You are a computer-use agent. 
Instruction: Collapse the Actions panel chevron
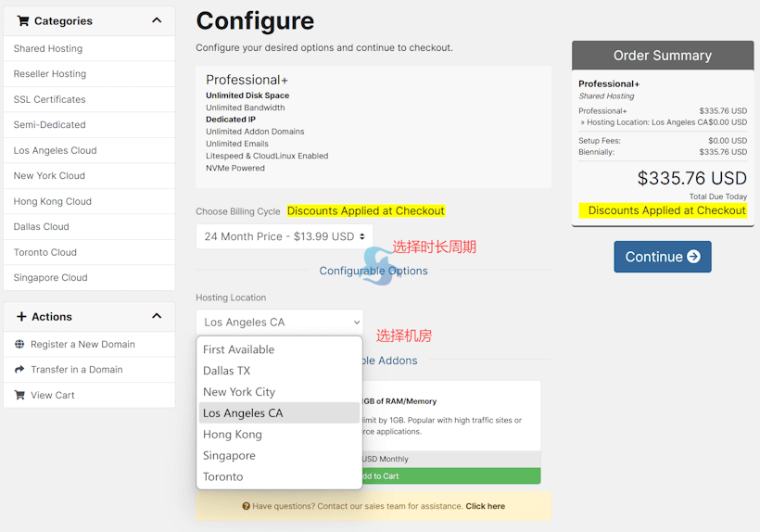coord(157,317)
